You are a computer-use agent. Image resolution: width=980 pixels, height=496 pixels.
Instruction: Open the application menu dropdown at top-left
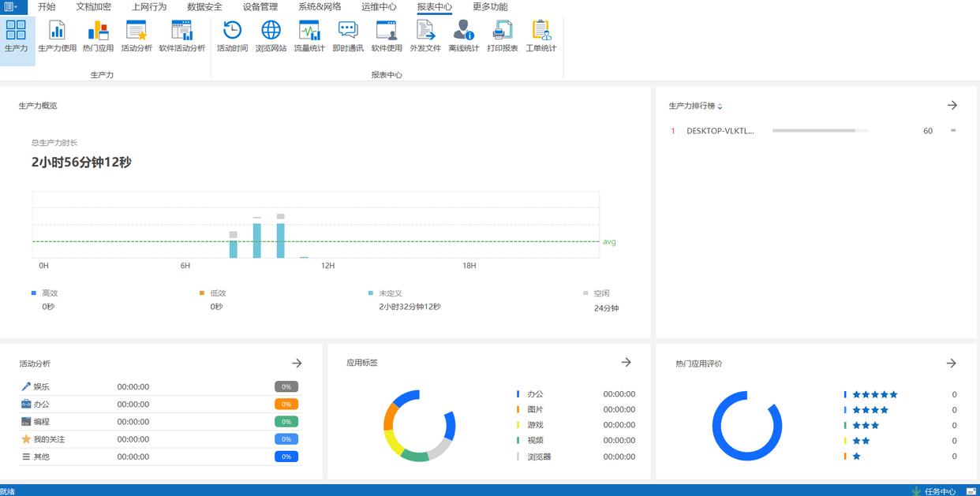(x=12, y=7)
